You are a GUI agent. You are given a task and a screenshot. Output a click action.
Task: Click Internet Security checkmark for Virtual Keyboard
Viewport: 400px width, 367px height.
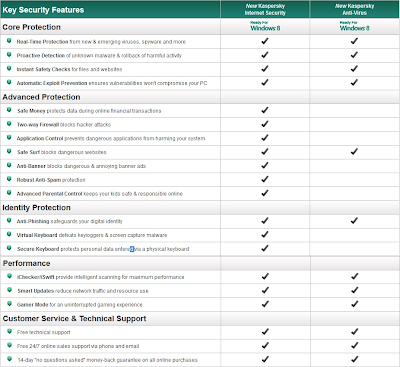(265, 235)
